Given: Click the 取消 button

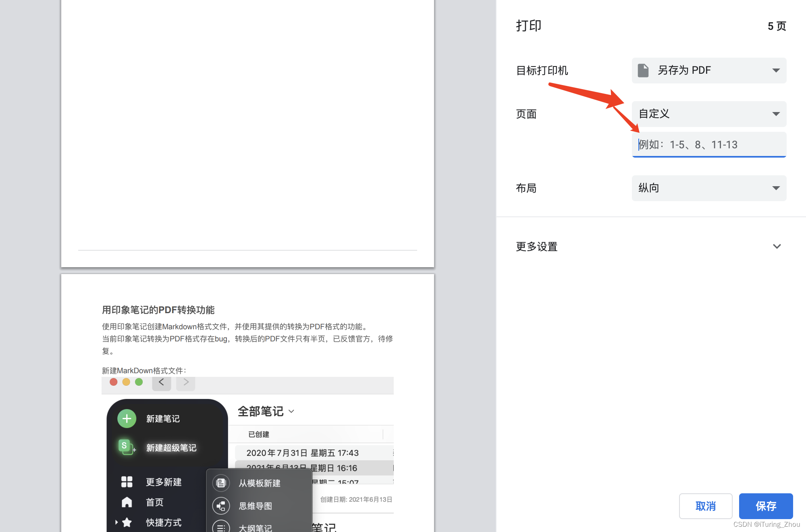Looking at the screenshot, I should [705, 506].
